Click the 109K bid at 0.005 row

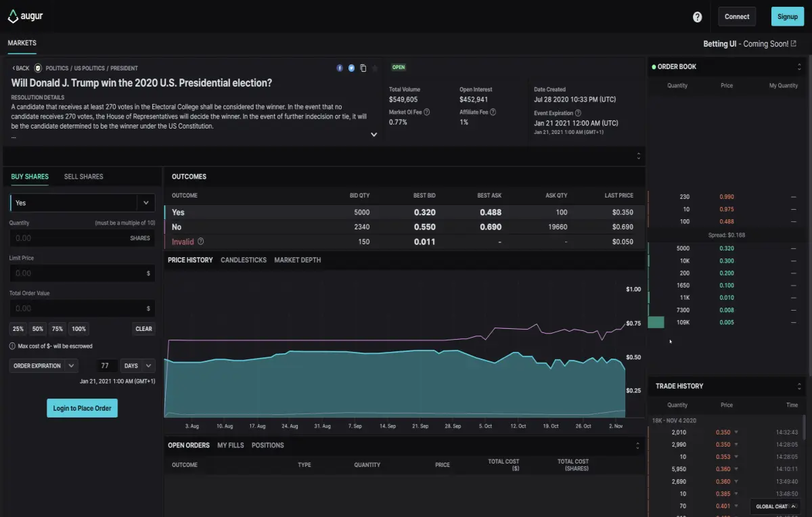click(727, 323)
